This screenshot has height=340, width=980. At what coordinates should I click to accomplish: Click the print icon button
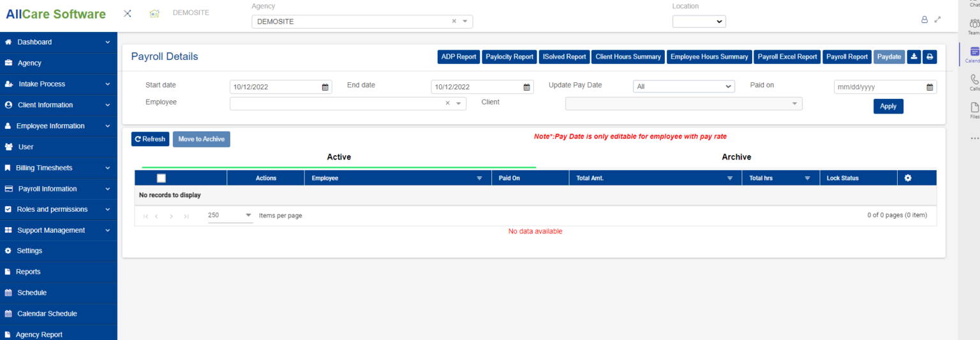(x=930, y=57)
